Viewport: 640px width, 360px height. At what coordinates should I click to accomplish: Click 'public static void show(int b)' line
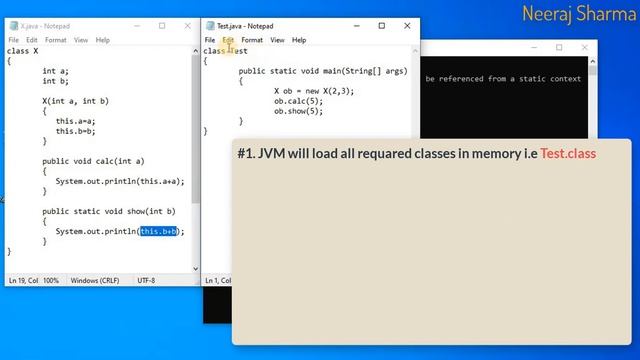tap(109, 211)
